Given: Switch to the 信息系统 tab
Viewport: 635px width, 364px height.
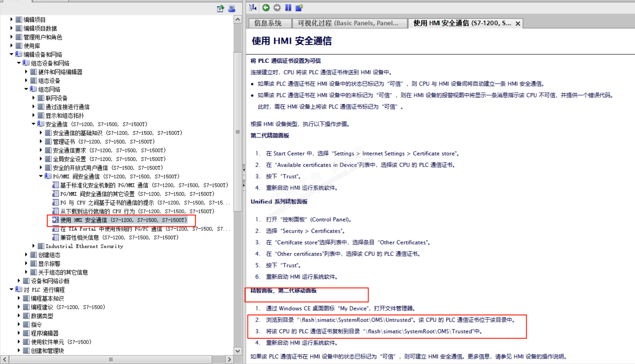Looking at the screenshot, I should tap(268, 23).
